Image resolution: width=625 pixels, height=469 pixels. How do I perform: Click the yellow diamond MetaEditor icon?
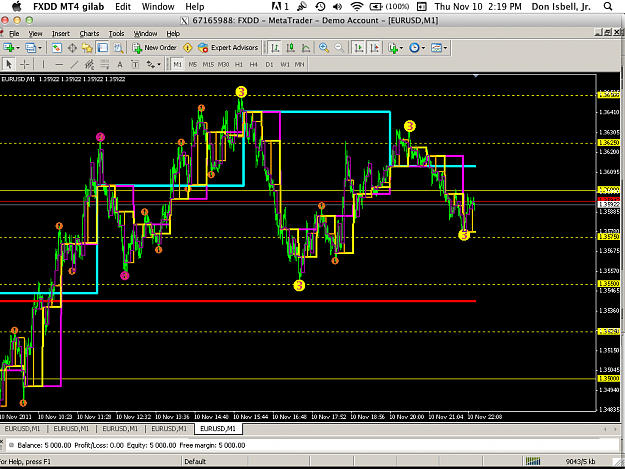coord(187,48)
